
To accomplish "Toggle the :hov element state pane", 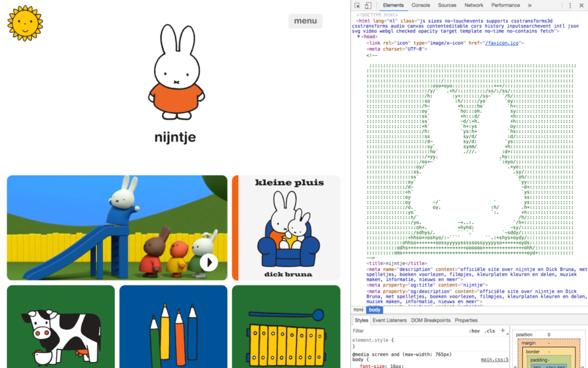I will click(x=474, y=331).
